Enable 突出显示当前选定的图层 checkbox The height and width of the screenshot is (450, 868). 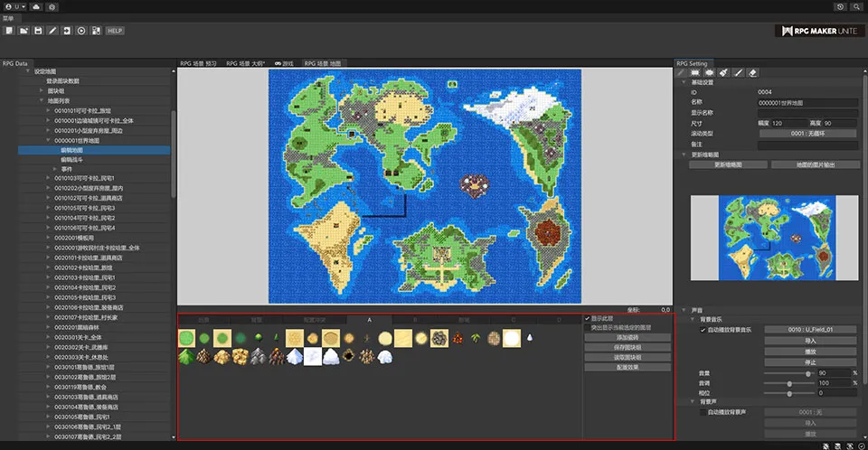588,327
